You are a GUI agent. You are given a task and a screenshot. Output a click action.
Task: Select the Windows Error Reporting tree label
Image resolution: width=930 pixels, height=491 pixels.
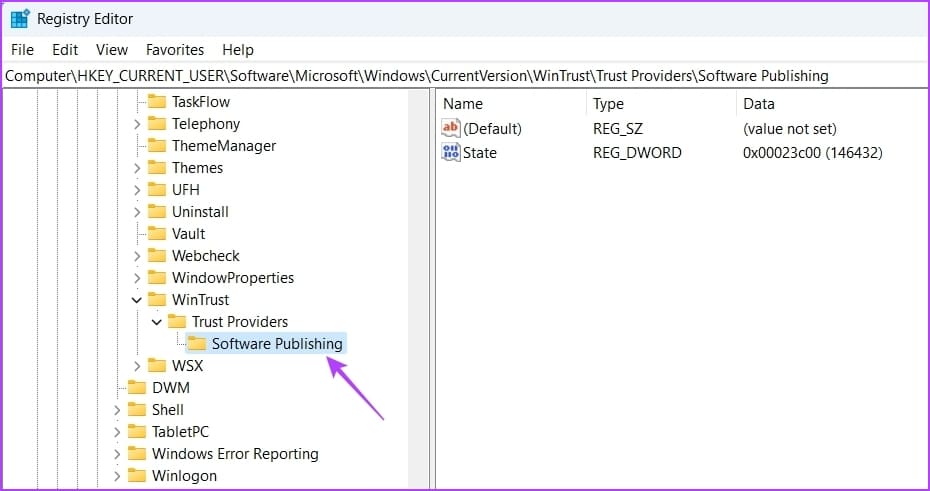(x=235, y=454)
